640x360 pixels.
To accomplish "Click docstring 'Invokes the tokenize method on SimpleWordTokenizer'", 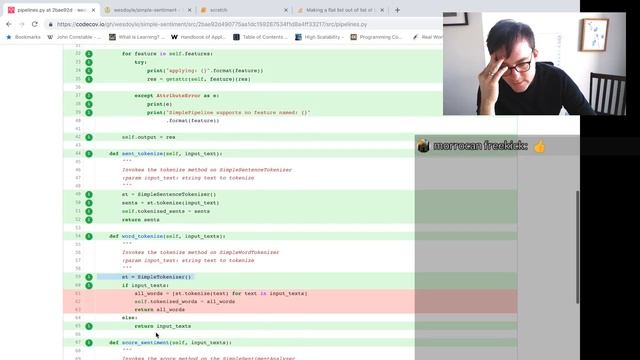I will [200, 252].
